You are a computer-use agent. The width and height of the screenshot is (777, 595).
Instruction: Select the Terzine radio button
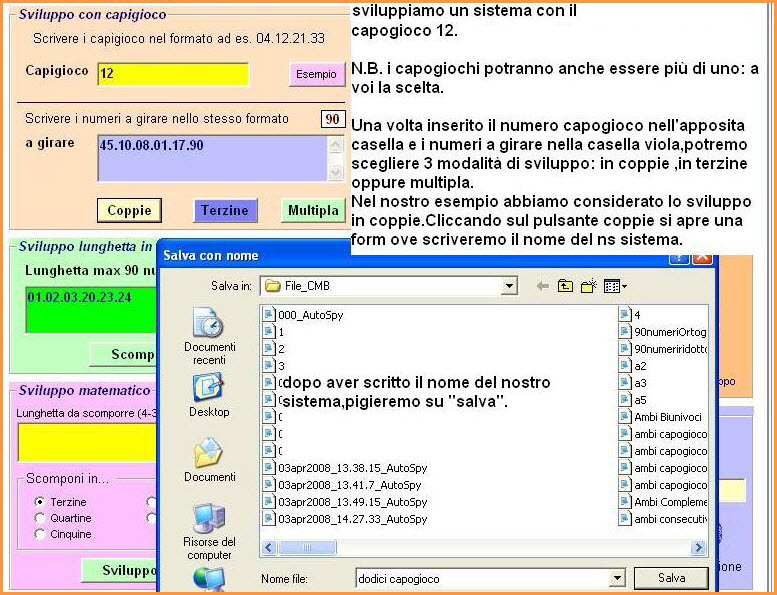tap(40, 502)
